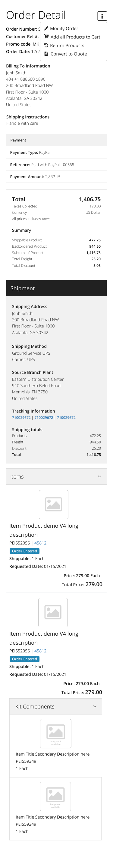The height and width of the screenshot is (868, 113).
Task: Open the last tracking number link
Action: click(66, 417)
